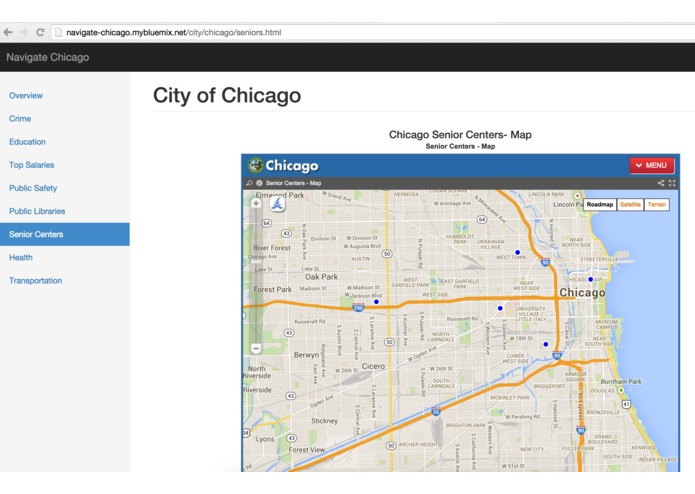695x494 pixels.
Task: Click the page icon beside the URL
Action: [58, 32]
